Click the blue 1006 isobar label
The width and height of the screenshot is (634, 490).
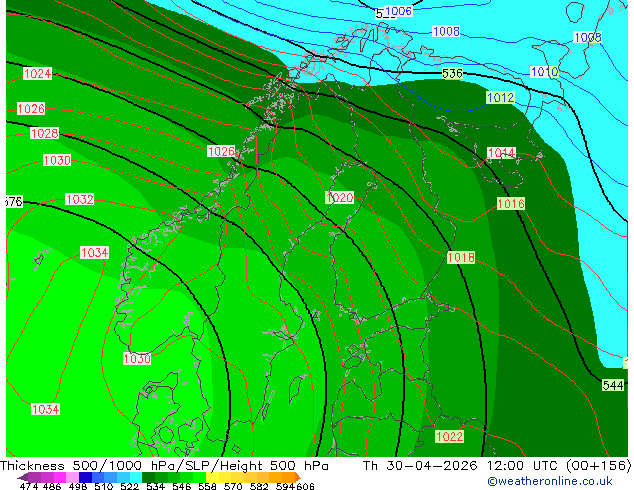[398, 11]
